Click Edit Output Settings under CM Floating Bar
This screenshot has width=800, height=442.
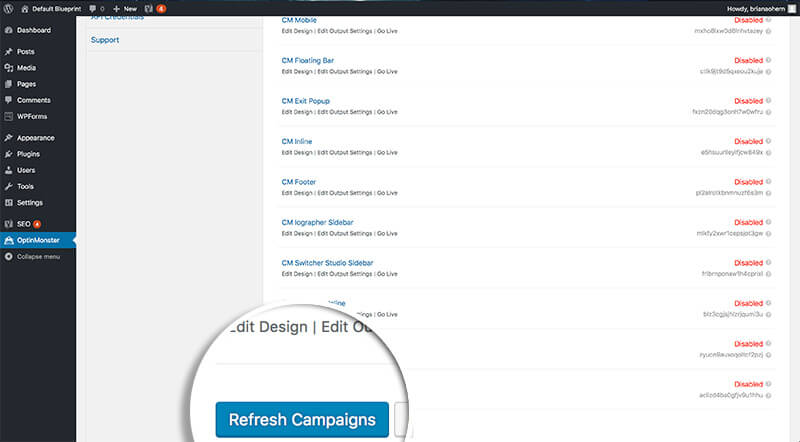coord(345,71)
